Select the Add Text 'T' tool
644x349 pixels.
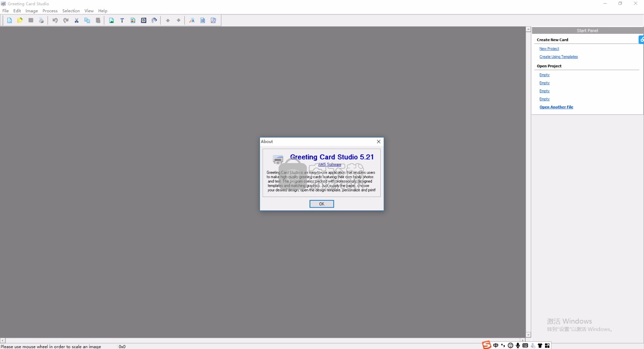pos(122,21)
